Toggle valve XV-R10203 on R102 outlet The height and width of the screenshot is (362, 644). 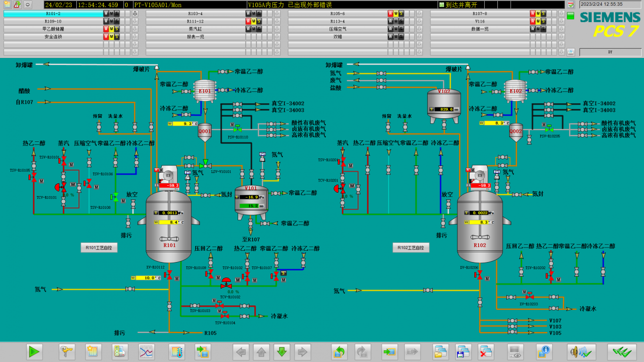[x=530, y=296]
